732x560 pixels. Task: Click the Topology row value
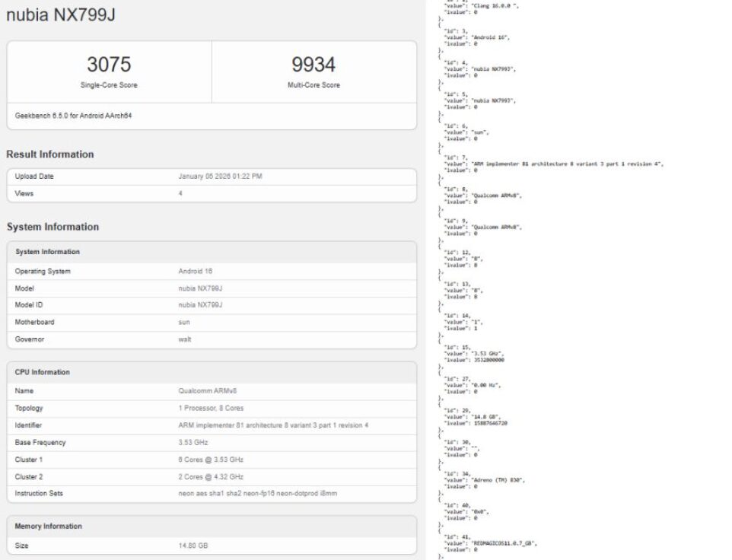click(211, 409)
